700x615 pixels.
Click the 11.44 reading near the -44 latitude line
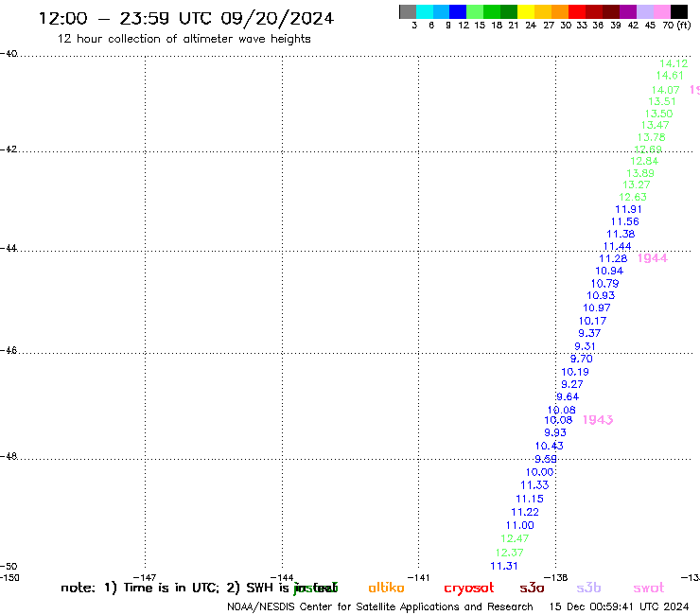[617, 246]
